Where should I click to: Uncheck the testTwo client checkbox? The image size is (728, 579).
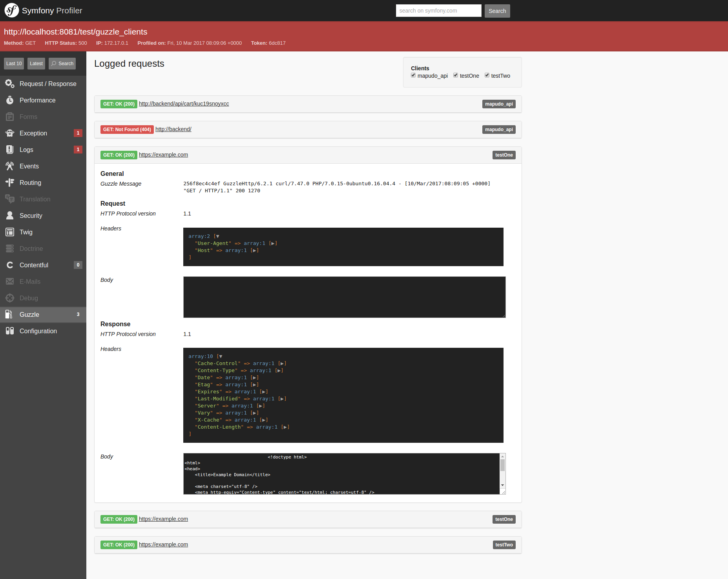pyautogui.click(x=487, y=75)
